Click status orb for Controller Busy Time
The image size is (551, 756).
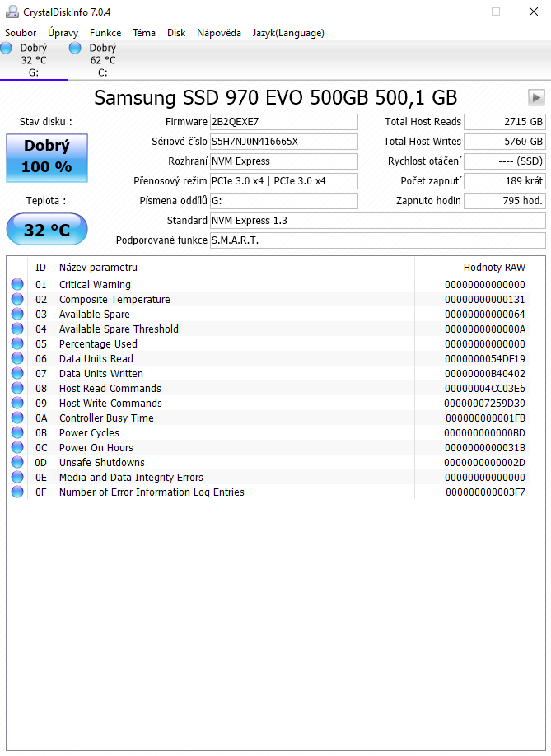pos(17,418)
